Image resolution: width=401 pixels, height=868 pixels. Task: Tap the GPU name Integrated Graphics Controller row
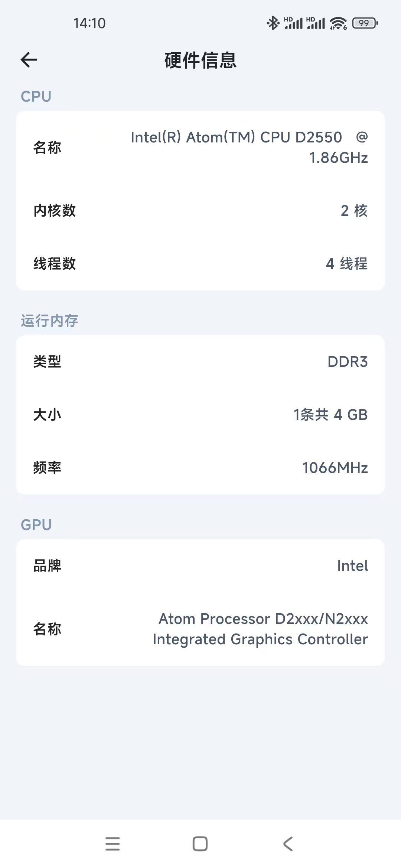tap(200, 629)
